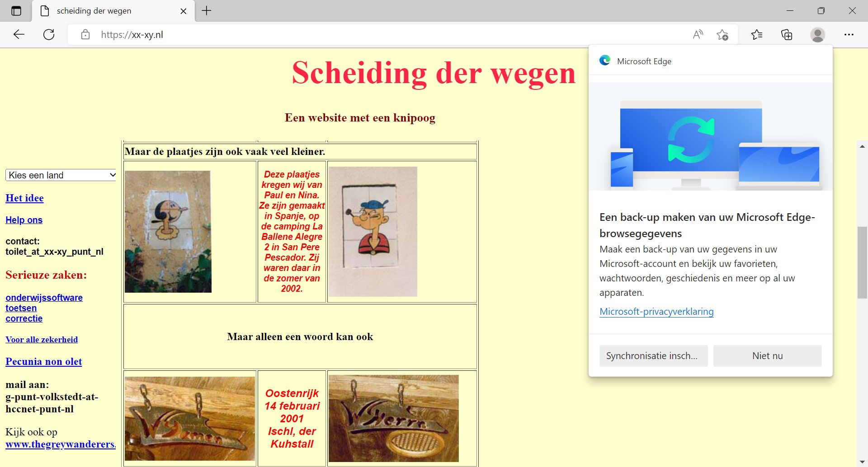Add this page to favorites
Image resolution: width=868 pixels, height=467 pixels.
(x=722, y=35)
